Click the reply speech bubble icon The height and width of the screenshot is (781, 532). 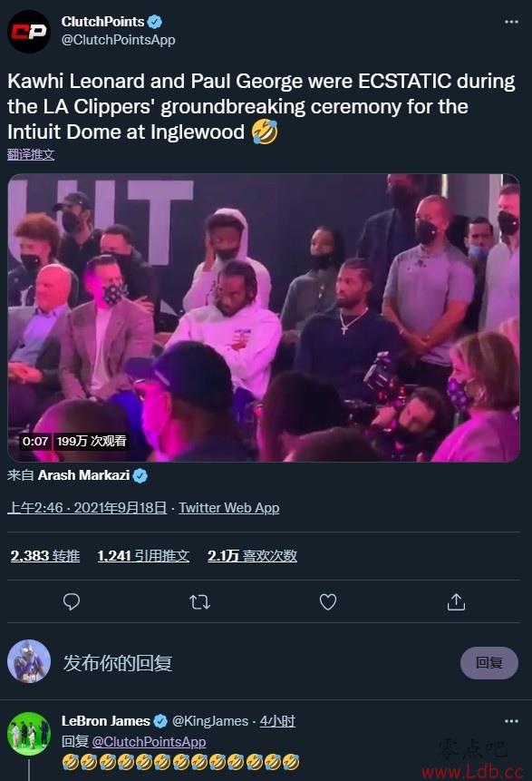click(x=72, y=601)
